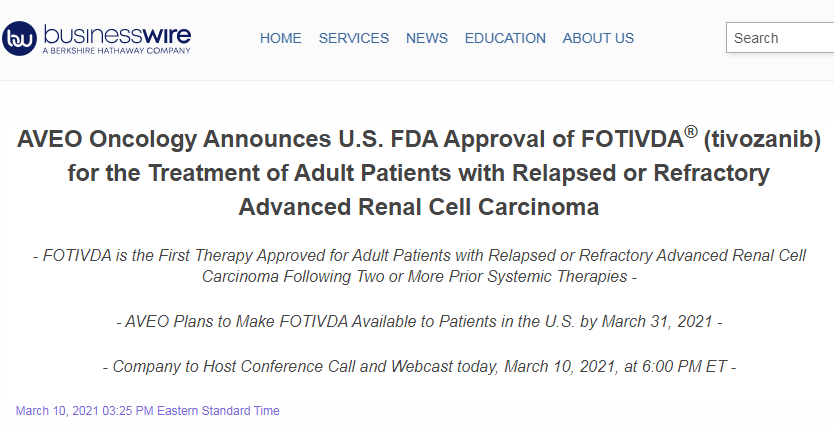
Task: Click the 'Company to Host Conference Call' line
Action: [419, 366]
